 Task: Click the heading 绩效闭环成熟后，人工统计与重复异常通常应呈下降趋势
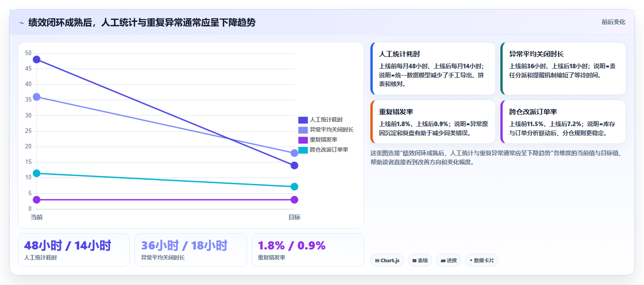pos(142,22)
